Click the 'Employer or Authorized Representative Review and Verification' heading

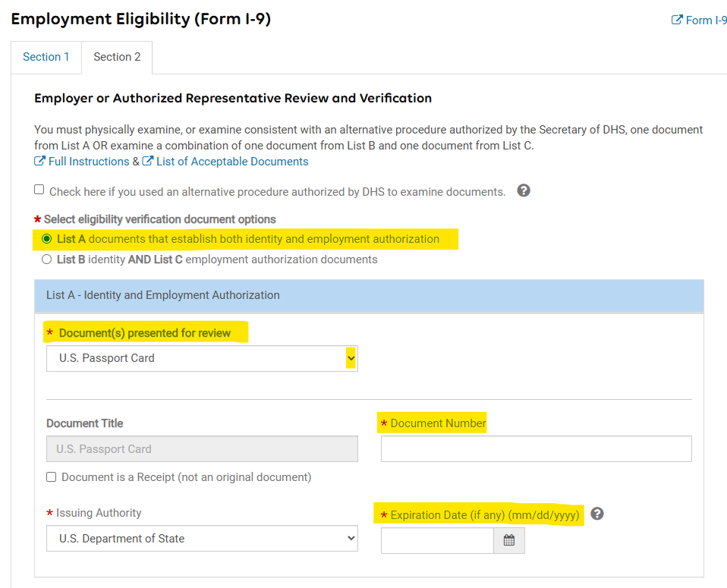[233, 99]
